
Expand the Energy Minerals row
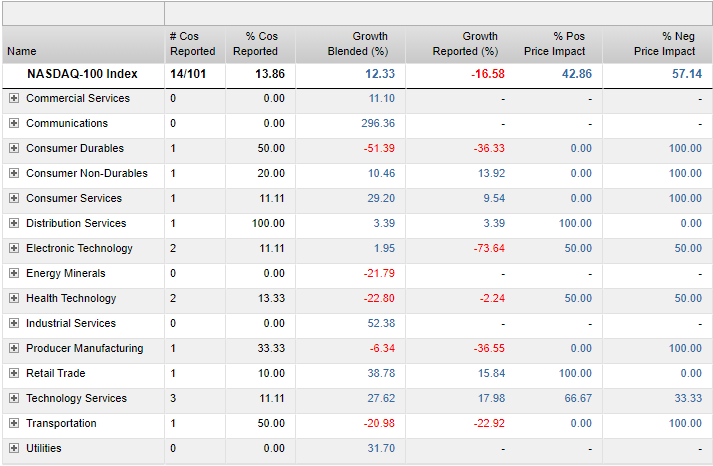tap(14, 273)
